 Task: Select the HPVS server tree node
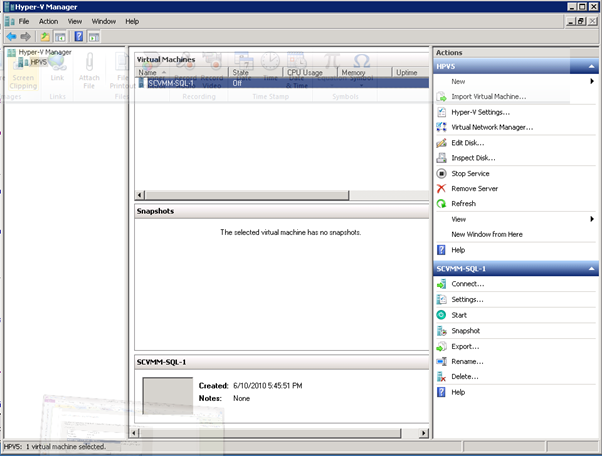pos(38,62)
